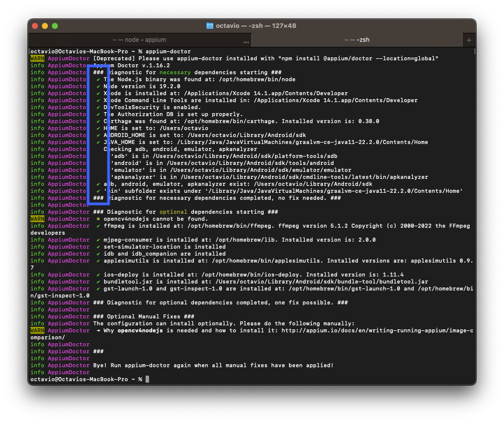Click the window title 'octavio — -zsh — 127×48'
The width and height of the screenshot is (504, 422).
click(256, 26)
